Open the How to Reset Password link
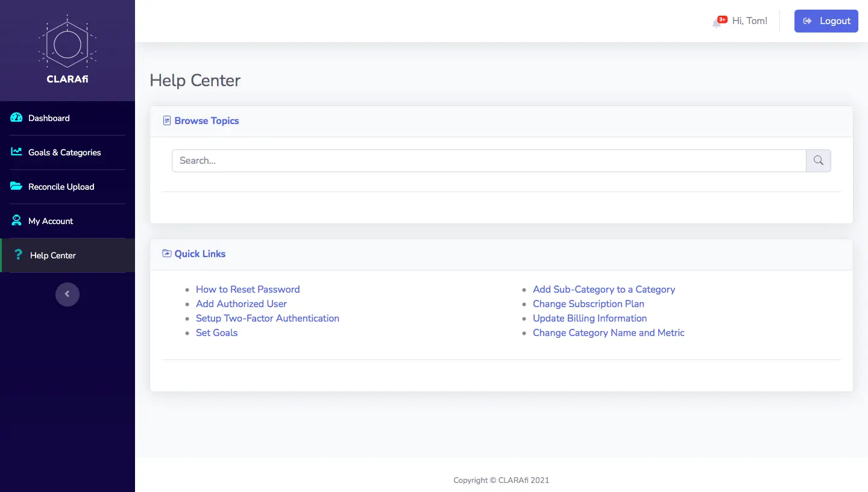Image resolution: width=868 pixels, height=492 pixels. [x=248, y=290]
